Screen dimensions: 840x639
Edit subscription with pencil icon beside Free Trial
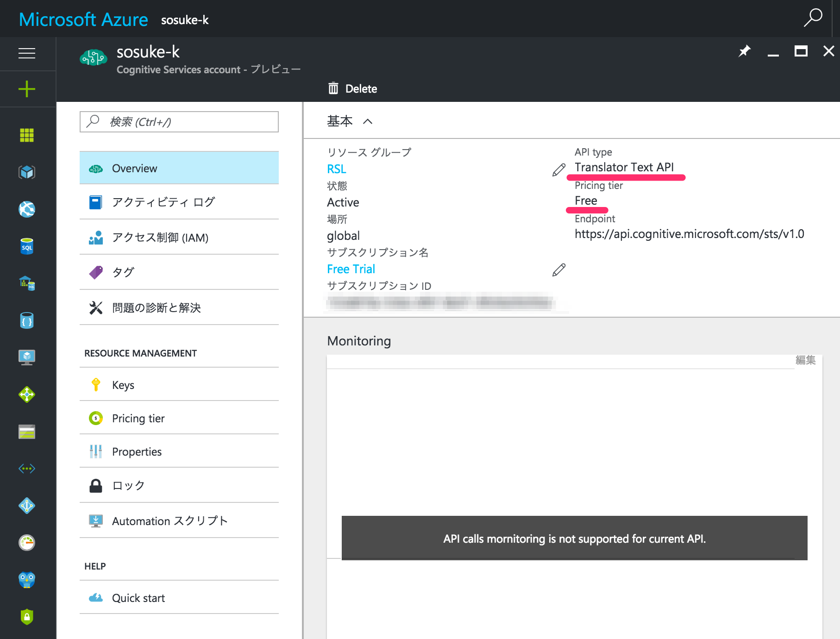click(x=559, y=270)
